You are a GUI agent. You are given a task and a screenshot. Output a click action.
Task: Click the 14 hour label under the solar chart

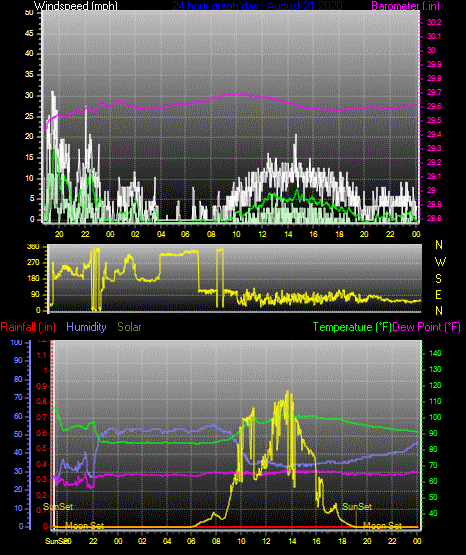tap(292, 541)
